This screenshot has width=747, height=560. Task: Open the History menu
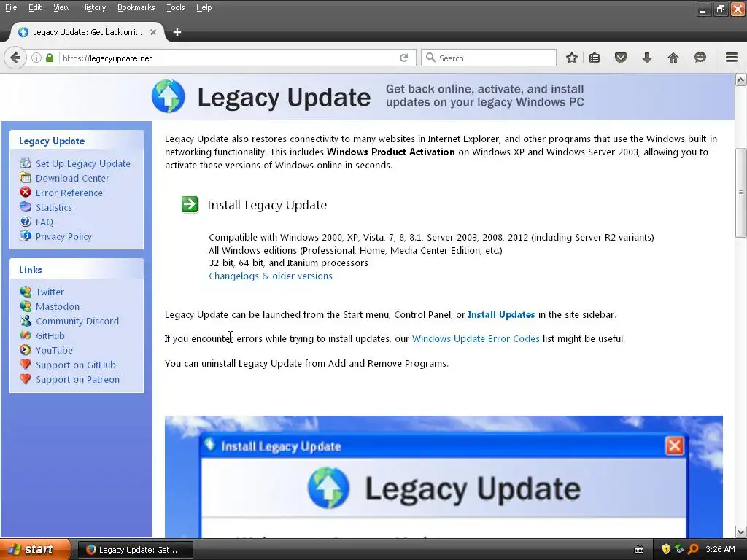point(93,7)
